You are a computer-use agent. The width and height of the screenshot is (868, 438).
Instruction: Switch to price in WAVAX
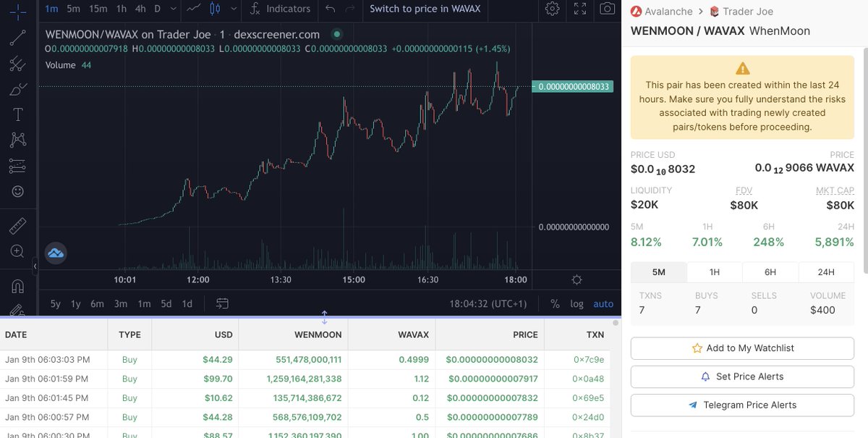point(425,9)
